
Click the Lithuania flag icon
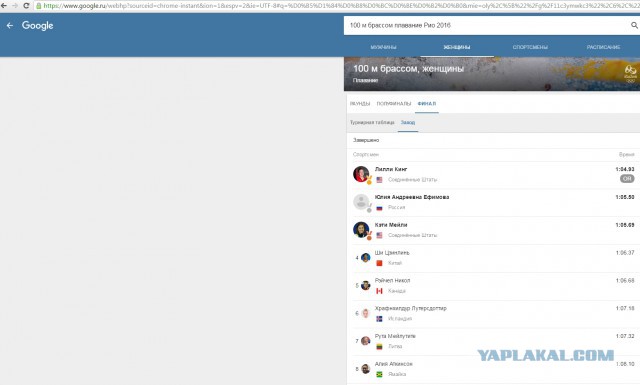(x=379, y=347)
